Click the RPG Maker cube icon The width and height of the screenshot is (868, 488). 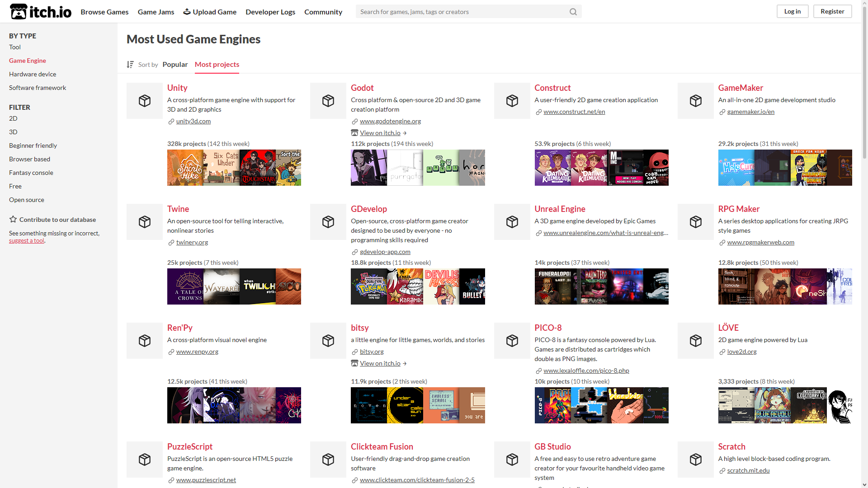click(696, 222)
